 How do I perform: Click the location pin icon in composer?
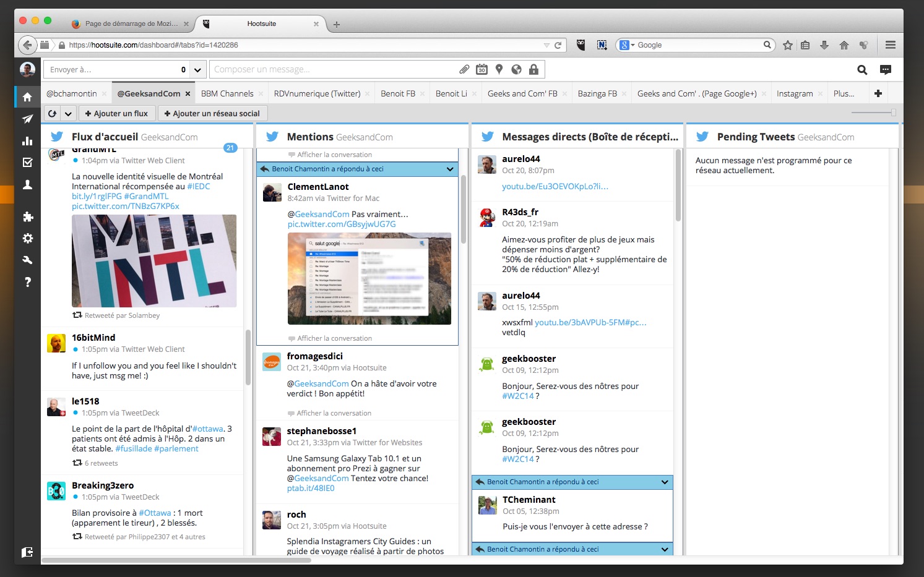499,69
